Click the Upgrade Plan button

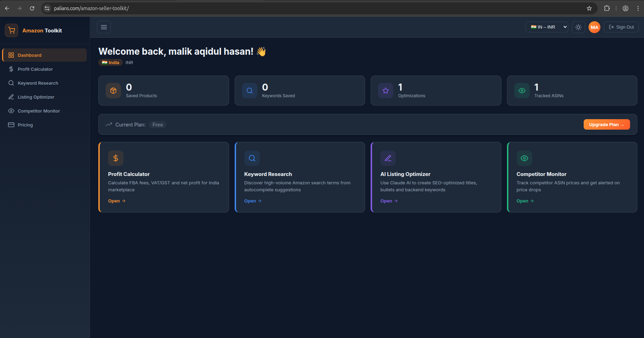pos(607,124)
